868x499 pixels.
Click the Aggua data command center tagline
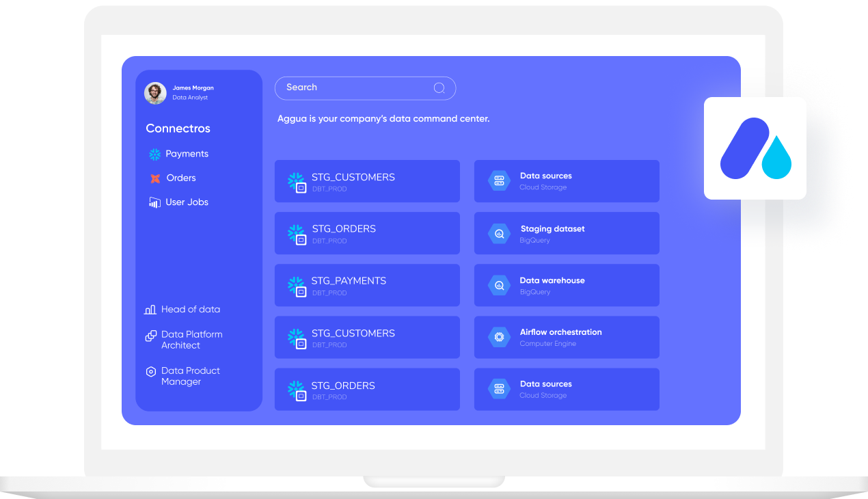pyautogui.click(x=383, y=119)
